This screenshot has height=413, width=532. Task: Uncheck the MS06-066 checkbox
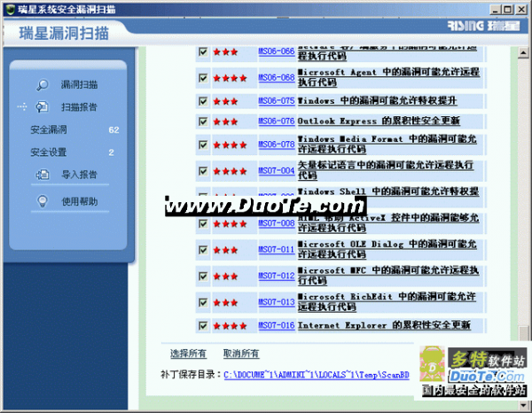point(203,52)
